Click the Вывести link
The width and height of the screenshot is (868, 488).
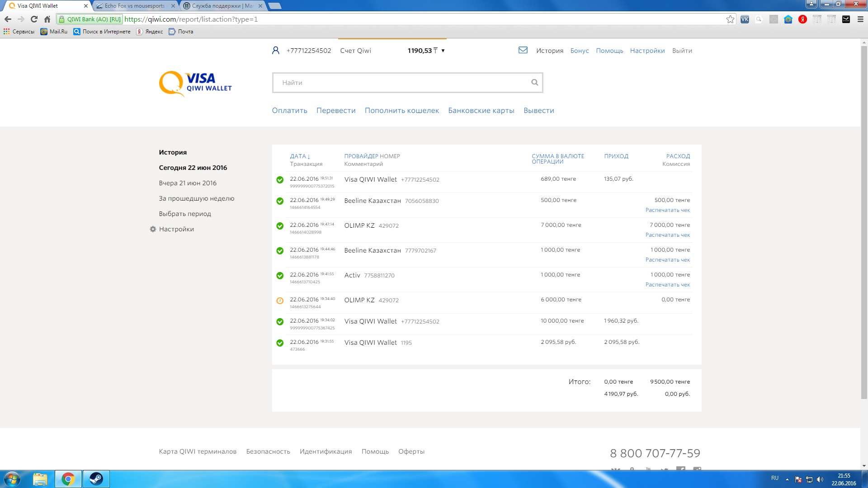coord(538,111)
